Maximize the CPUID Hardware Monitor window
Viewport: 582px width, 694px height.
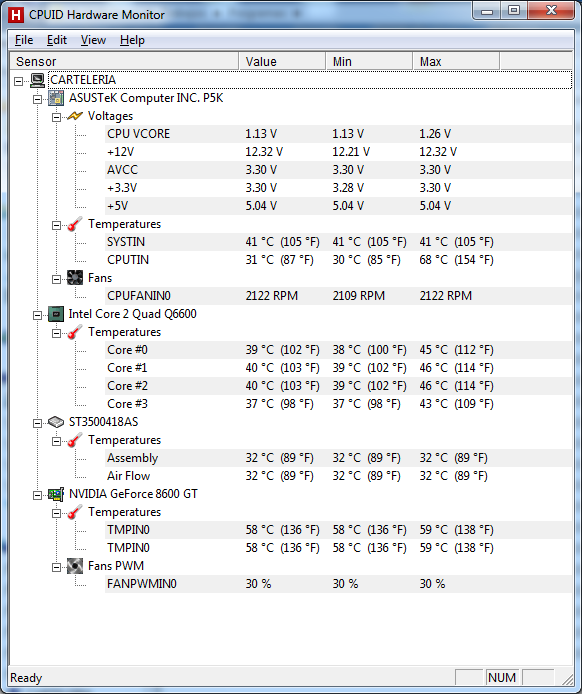click(x=514, y=11)
